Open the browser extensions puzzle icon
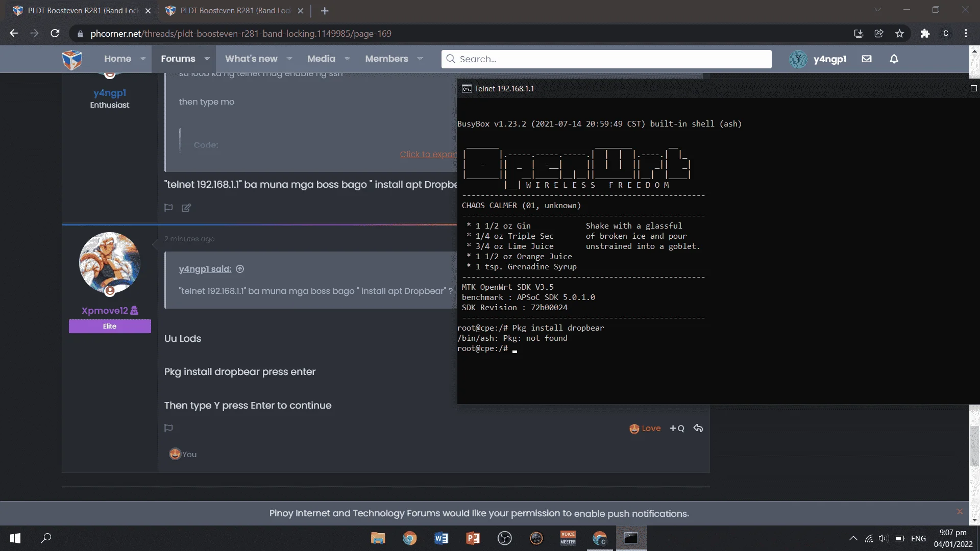This screenshot has height=551, width=980. 925,34
